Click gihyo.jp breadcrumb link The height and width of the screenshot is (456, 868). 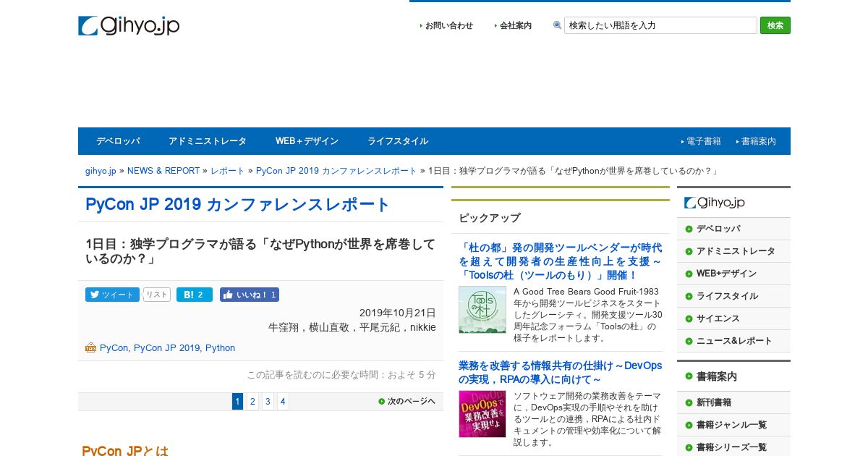[x=101, y=171]
